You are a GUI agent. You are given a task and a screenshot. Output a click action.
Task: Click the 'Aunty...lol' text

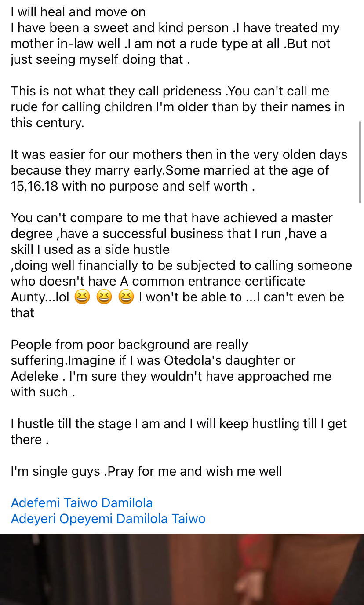[40, 297]
